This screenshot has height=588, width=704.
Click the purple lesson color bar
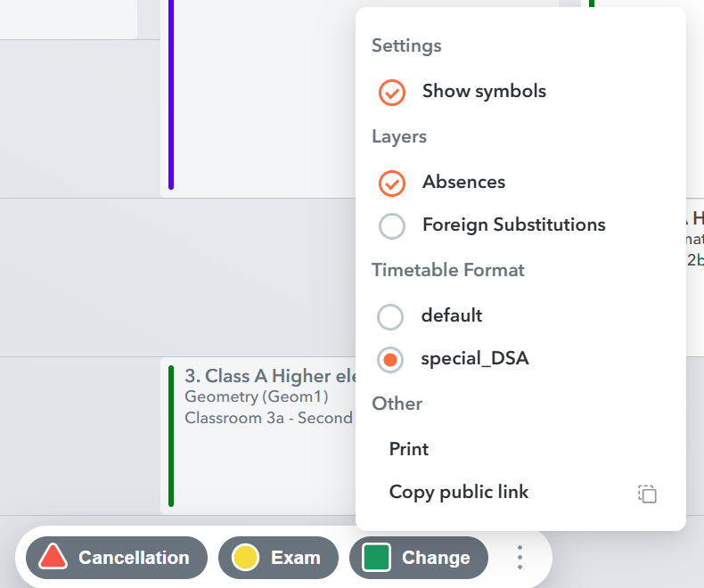click(x=171, y=94)
